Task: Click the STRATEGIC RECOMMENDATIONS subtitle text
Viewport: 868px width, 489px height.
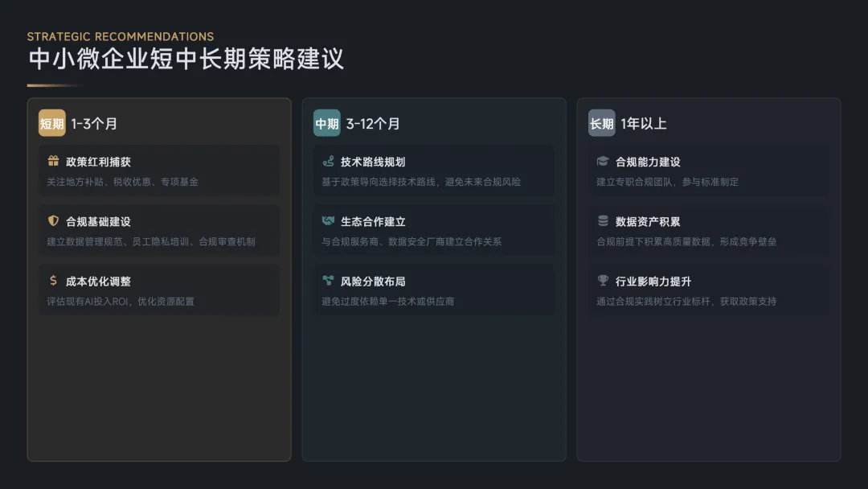Action: tap(121, 36)
